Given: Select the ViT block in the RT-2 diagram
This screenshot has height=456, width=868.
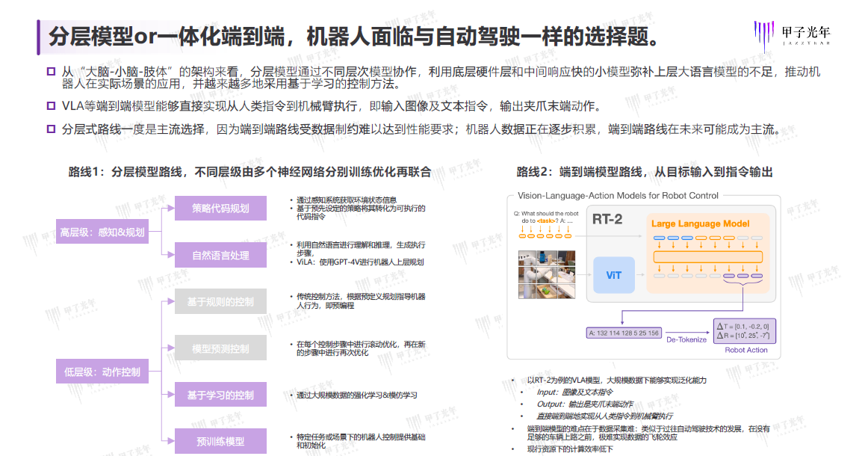Looking at the screenshot, I should tap(613, 275).
